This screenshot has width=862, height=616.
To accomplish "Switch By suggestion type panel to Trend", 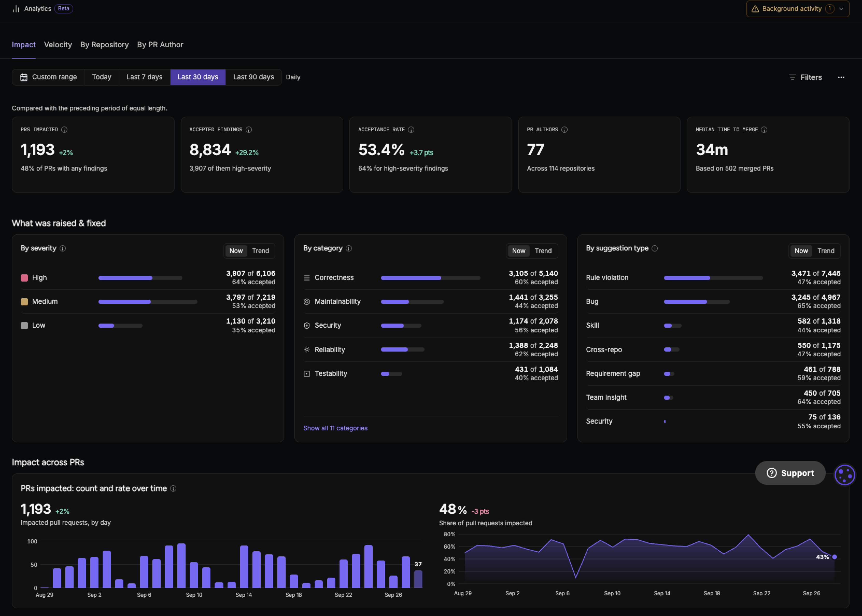I will (x=826, y=251).
